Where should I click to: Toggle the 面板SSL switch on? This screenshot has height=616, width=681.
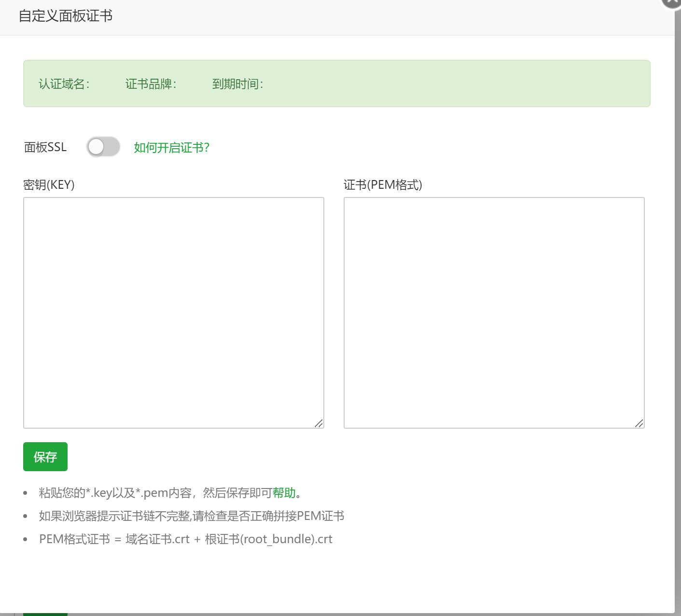tap(103, 147)
